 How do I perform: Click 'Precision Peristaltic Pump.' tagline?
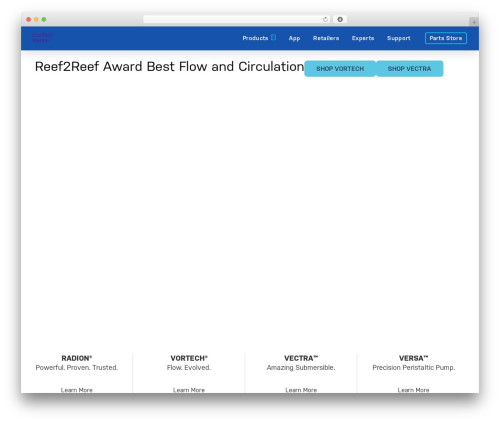[x=414, y=368]
